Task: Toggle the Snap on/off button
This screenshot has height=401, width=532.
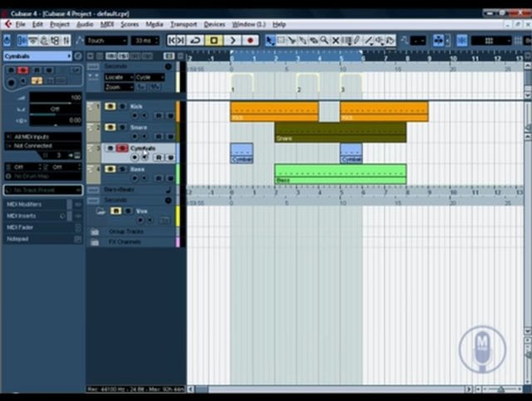Action: [462, 41]
